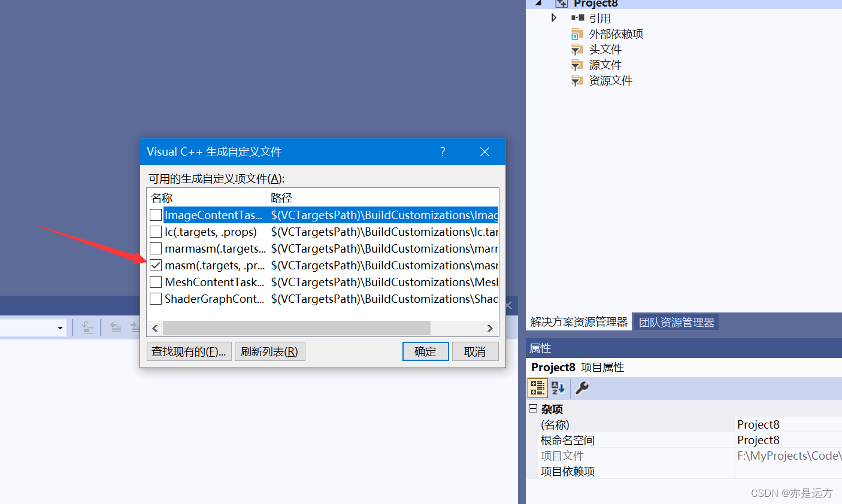Click 刷新列表(R) button

(269, 351)
